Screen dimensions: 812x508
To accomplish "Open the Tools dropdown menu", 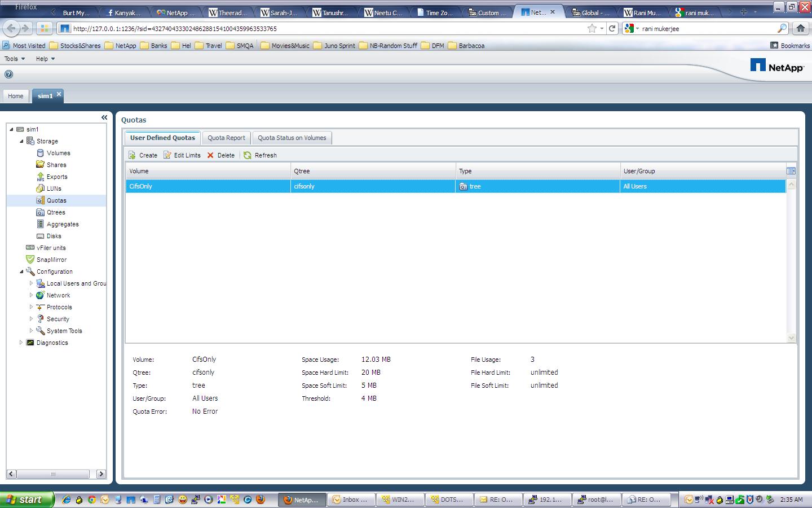I will (x=15, y=59).
